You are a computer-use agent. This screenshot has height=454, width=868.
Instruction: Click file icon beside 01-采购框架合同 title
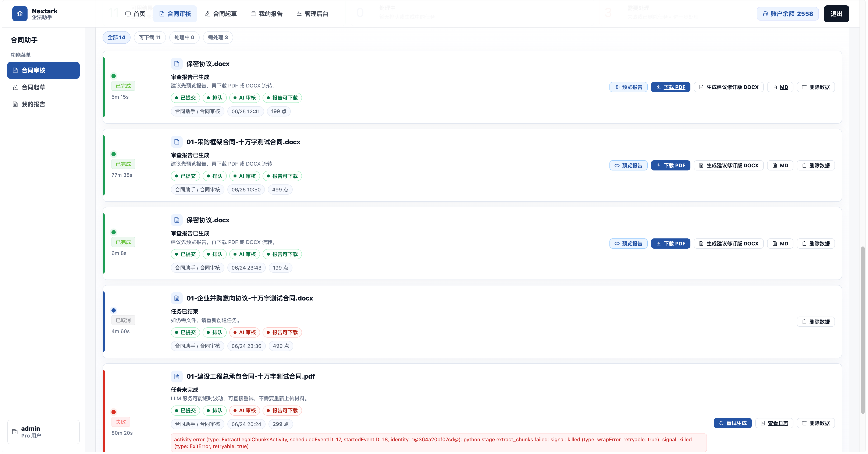tap(177, 142)
